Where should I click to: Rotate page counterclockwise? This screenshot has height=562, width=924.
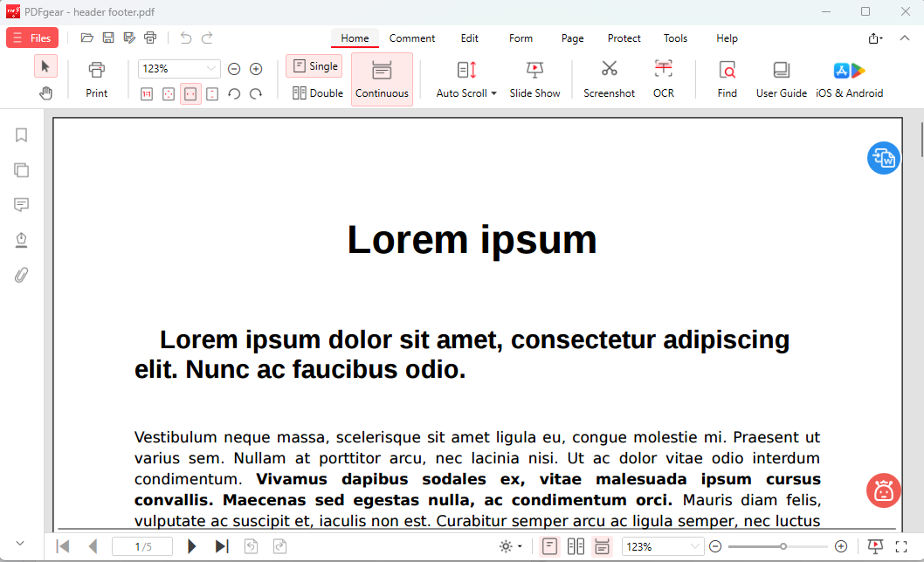pos(234,93)
